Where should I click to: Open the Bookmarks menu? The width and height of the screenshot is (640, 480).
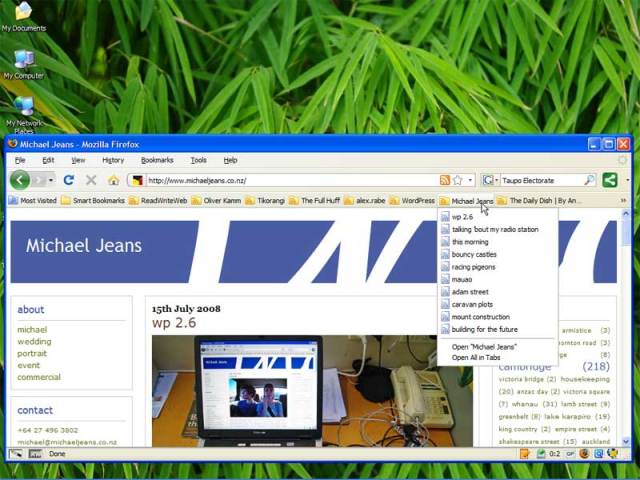coord(157,160)
